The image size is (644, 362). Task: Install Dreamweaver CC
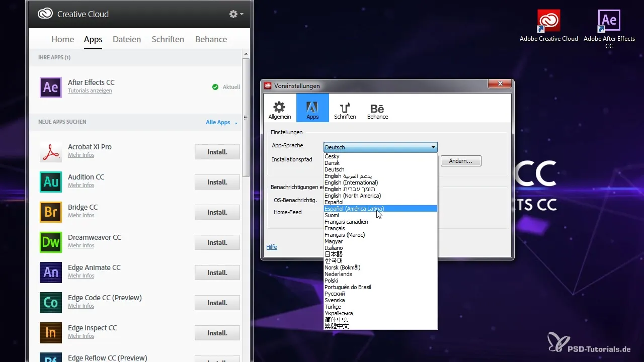217,242
